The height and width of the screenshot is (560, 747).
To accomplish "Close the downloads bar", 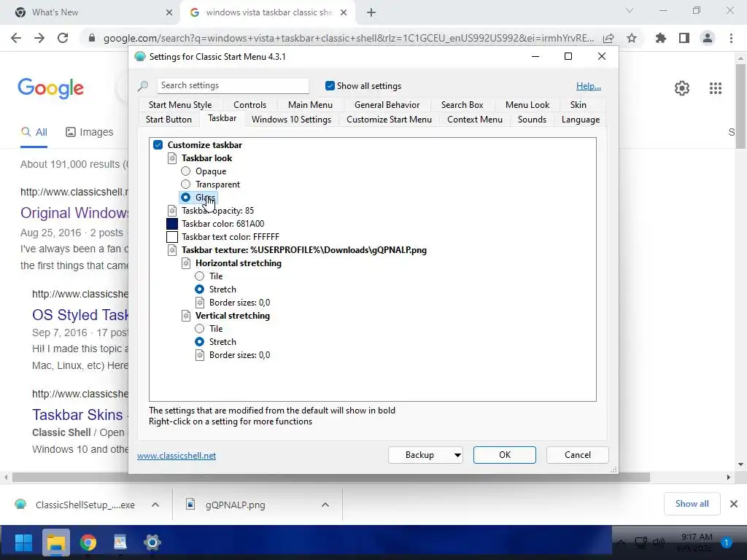I will 734,504.
